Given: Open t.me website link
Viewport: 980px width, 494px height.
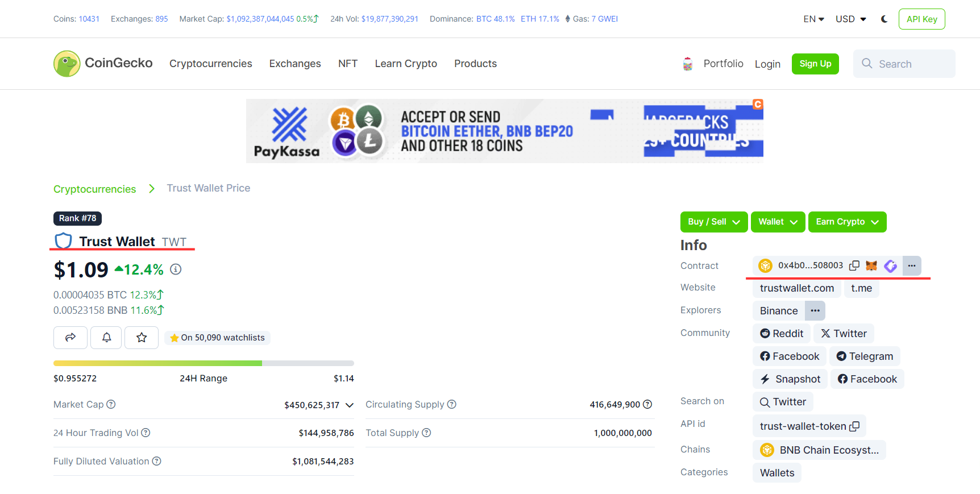Looking at the screenshot, I should pyautogui.click(x=862, y=288).
